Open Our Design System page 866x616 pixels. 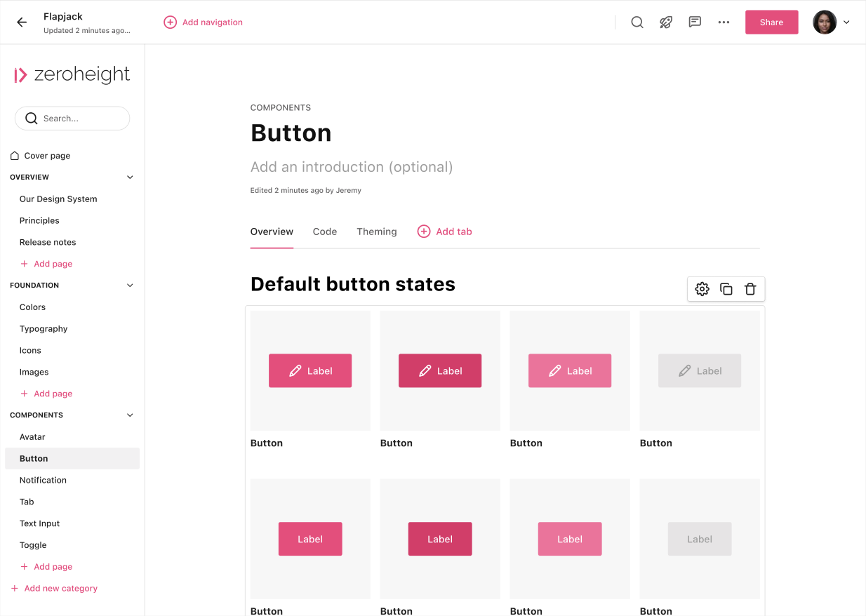pyautogui.click(x=58, y=199)
